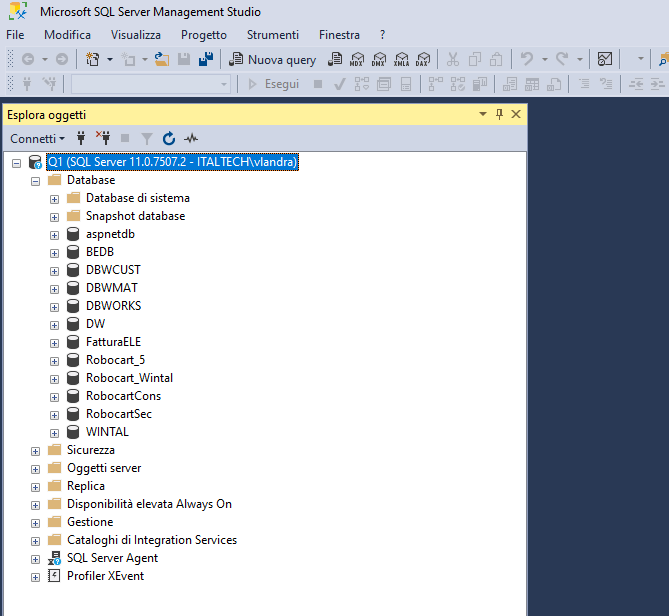Select the BEDB database
Screen dimensions: 669x616
pyautogui.click(x=100, y=252)
